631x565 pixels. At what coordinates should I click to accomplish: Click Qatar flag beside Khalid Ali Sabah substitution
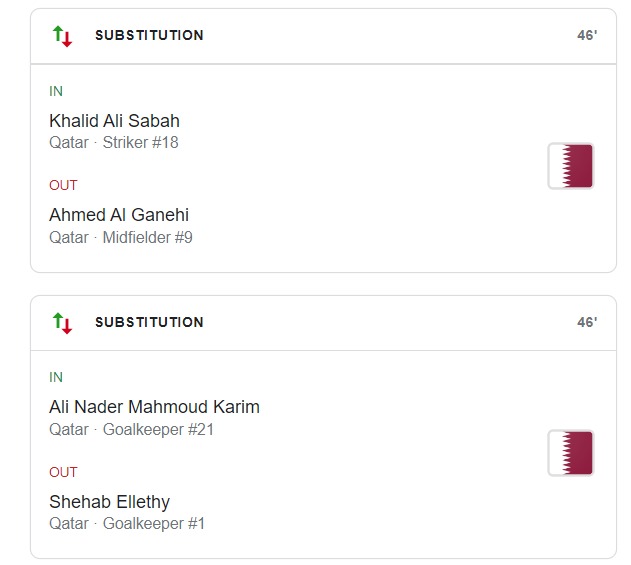[571, 166]
